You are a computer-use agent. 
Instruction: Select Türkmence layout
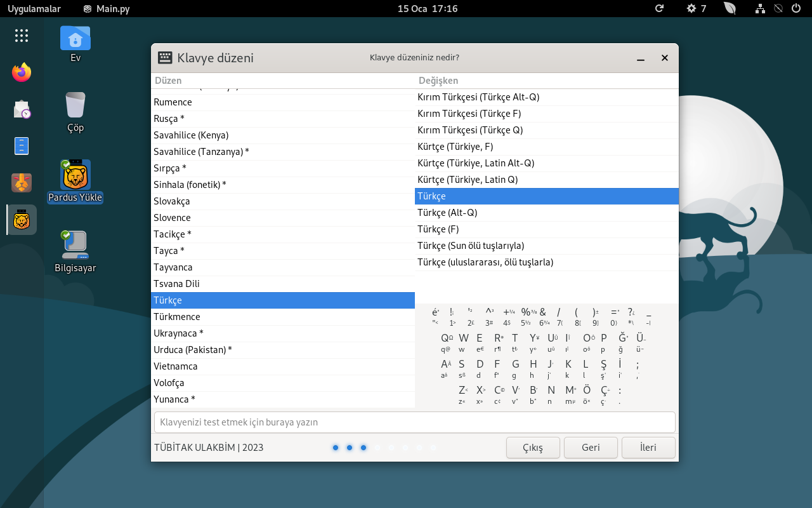click(x=283, y=317)
